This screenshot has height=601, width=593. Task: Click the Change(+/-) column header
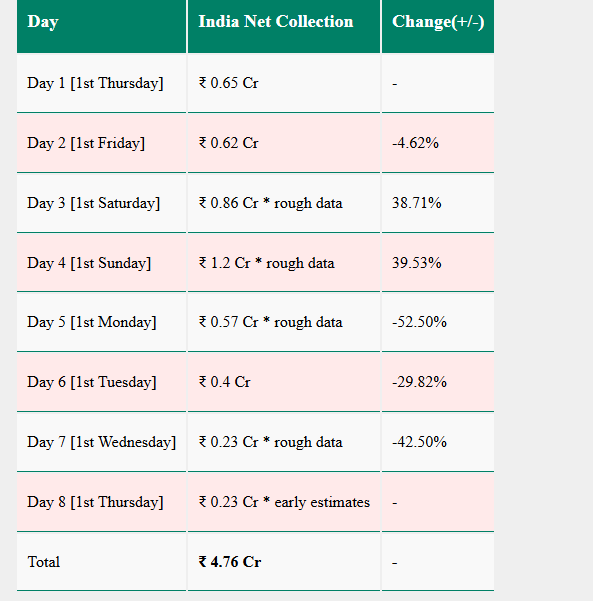pos(438,26)
